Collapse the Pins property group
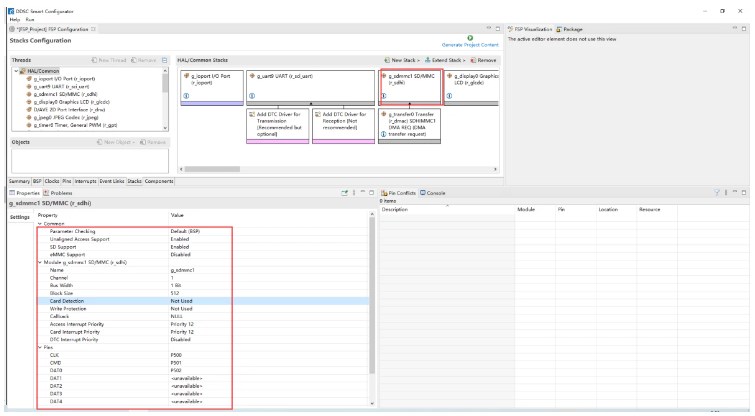This screenshot has width=755, height=416. [40, 347]
